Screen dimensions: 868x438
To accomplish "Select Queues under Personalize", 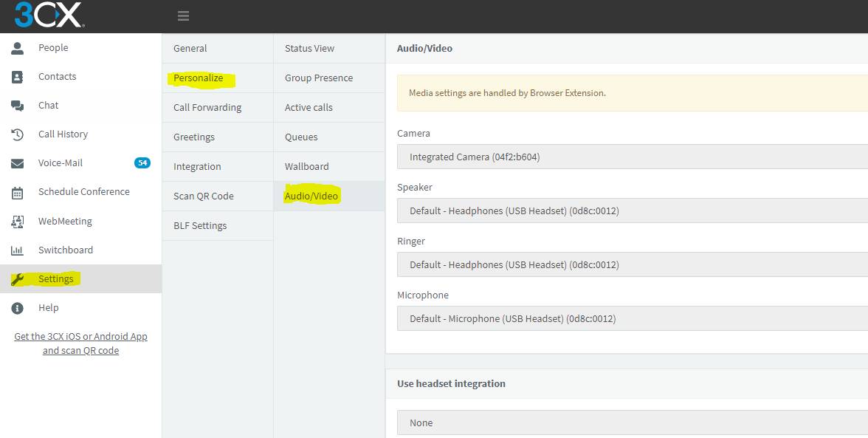I will tap(329, 137).
